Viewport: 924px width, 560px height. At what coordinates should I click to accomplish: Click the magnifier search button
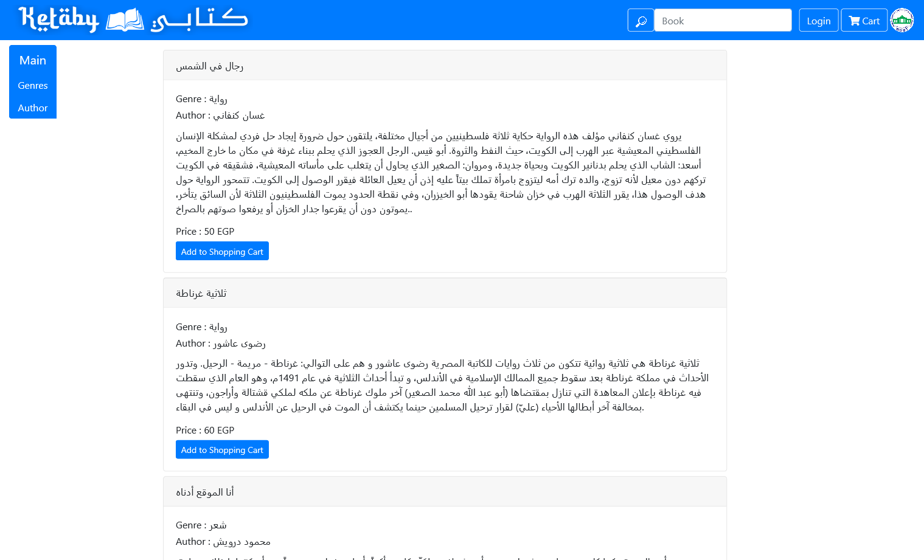pos(641,21)
